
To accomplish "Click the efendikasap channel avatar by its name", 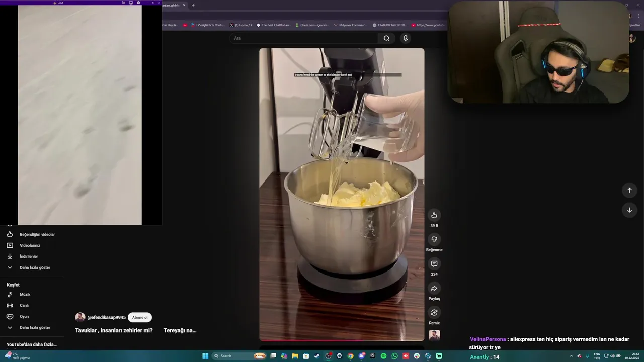I will (x=80, y=317).
